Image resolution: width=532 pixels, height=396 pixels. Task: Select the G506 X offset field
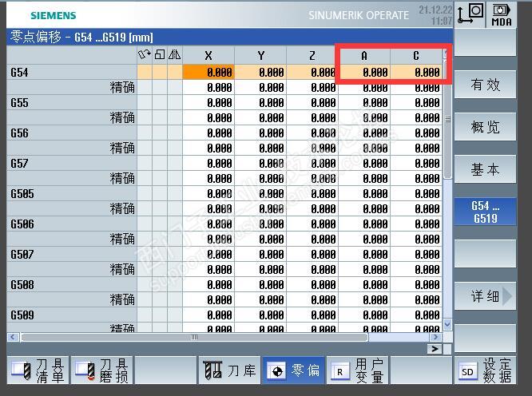[208, 224]
